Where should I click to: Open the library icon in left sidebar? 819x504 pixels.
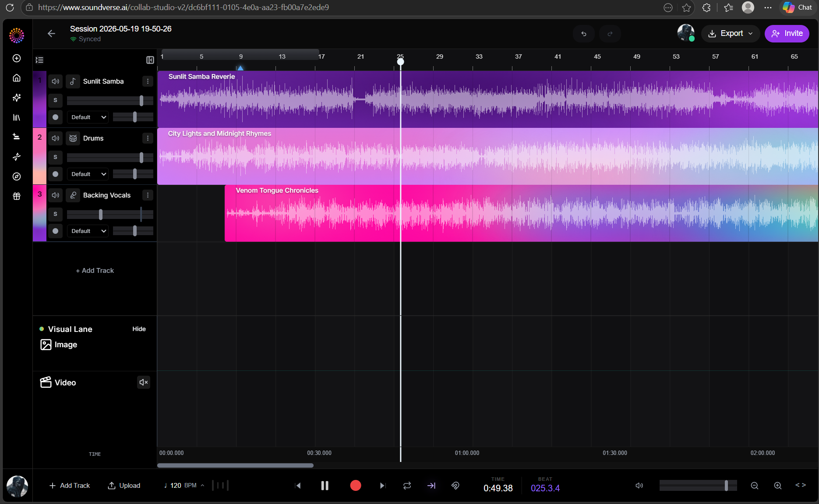tap(17, 117)
